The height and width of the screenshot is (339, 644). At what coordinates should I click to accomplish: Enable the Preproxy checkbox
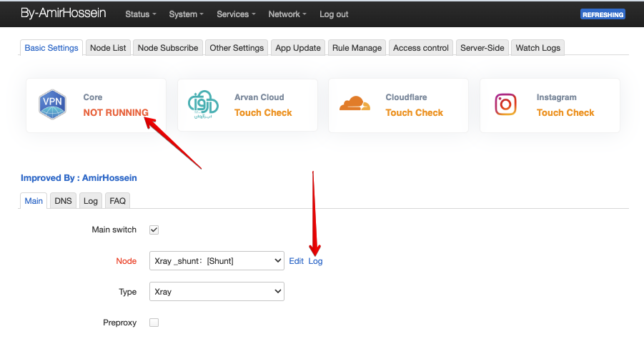click(154, 323)
